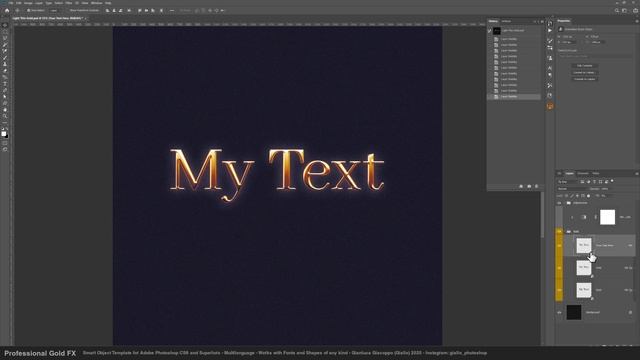Open the collapsed History panel icon
640x360 pixels.
pos(550,24)
